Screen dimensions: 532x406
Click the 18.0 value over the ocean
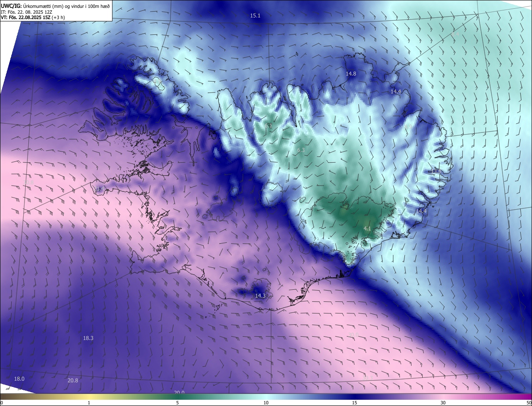pos(19,379)
